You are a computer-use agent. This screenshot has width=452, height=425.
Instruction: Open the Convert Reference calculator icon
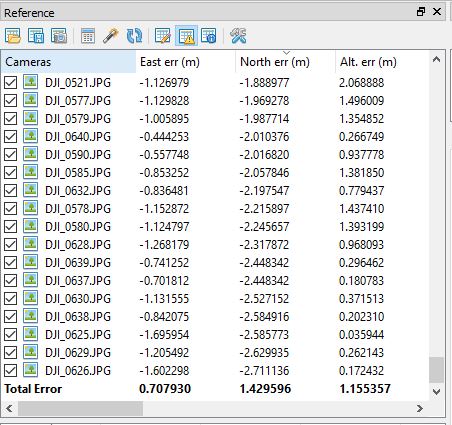pyautogui.click(x=88, y=36)
